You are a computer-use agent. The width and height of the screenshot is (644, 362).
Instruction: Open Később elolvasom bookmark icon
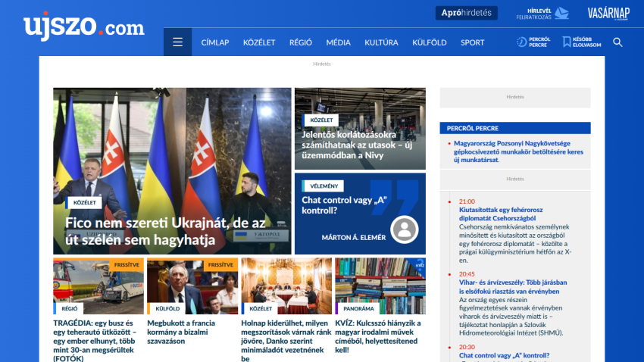click(x=567, y=42)
